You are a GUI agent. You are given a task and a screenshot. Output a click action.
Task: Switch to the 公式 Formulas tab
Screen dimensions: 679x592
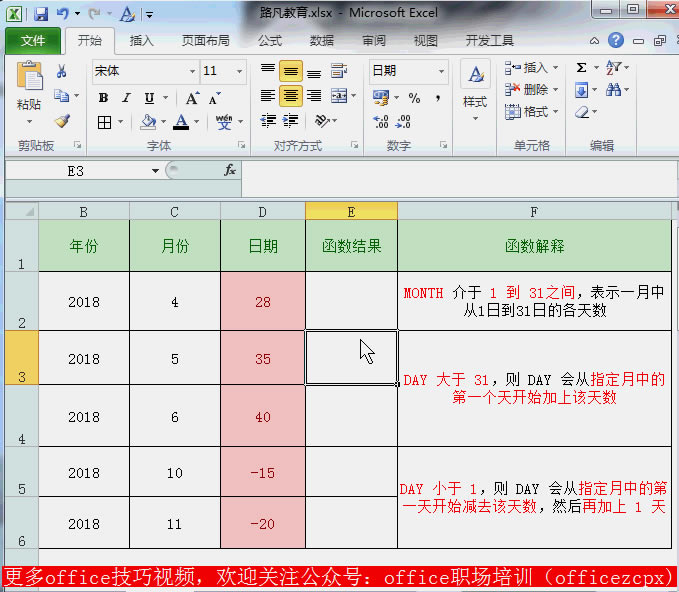point(270,41)
